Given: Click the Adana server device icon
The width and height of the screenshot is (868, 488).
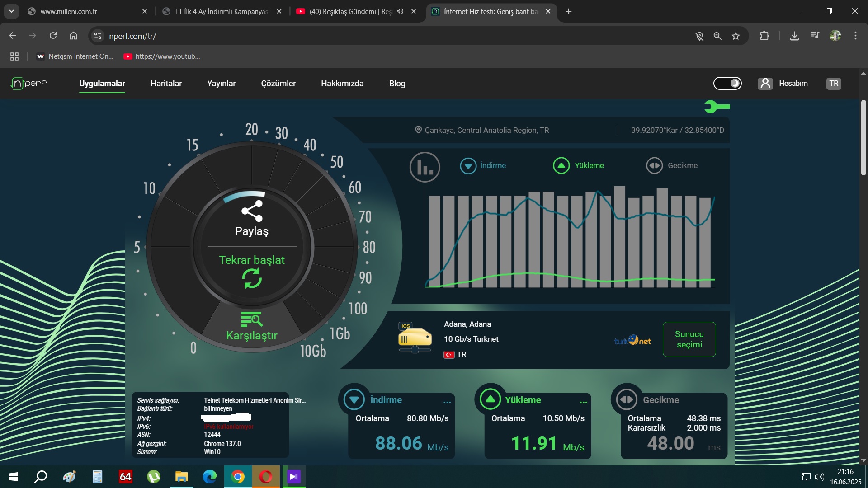Looking at the screenshot, I should 415,338.
